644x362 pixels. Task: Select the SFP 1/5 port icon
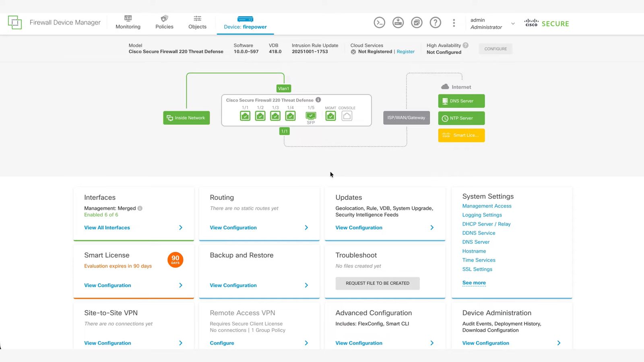(x=311, y=116)
